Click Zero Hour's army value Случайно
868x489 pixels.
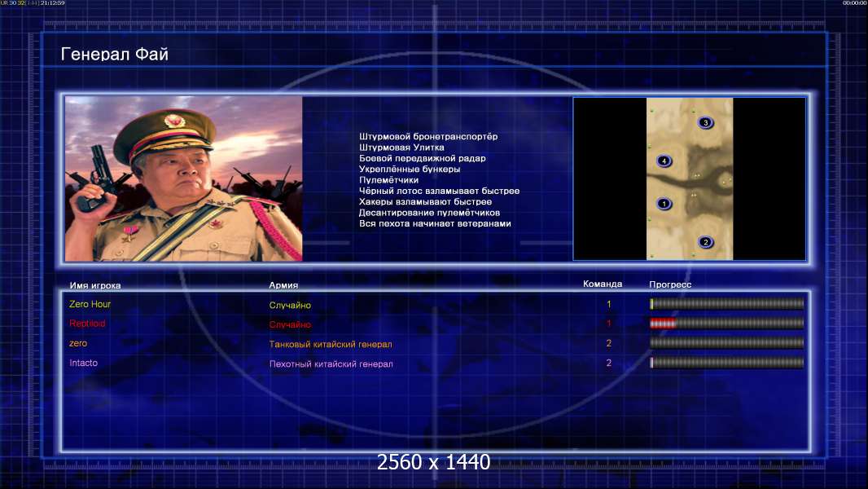point(290,305)
